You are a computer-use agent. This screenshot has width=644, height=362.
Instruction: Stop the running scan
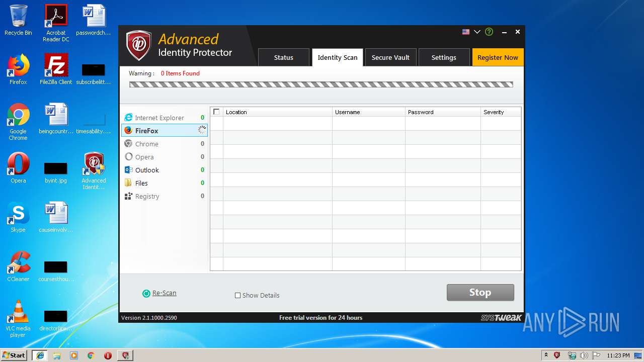click(480, 293)
